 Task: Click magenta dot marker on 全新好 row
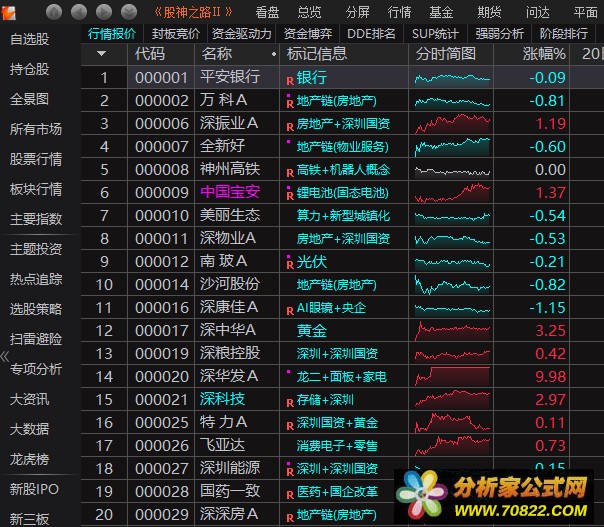pos(288,142)
